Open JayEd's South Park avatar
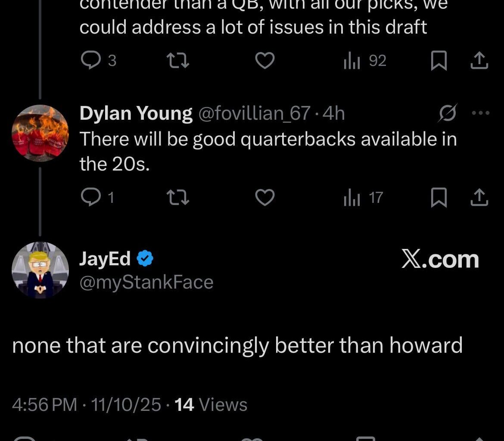The width and height of the screenshot is (504, 441). pos(40,270)
